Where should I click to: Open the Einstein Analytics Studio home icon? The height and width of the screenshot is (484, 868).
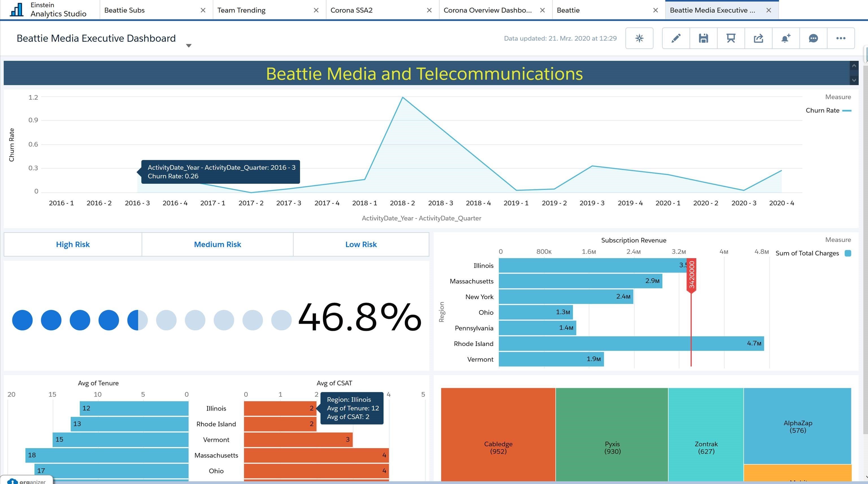pos(17,9)
